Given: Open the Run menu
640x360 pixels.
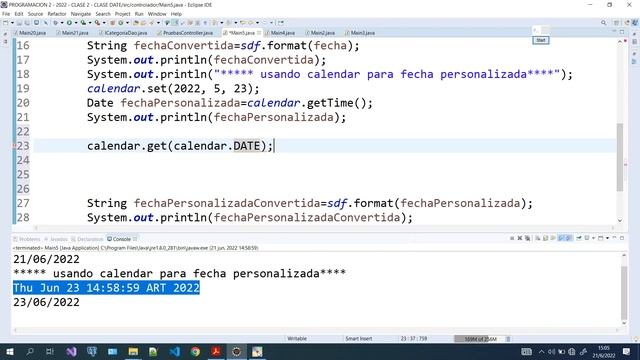Looking at the screenshot, I should pos(139,14).
